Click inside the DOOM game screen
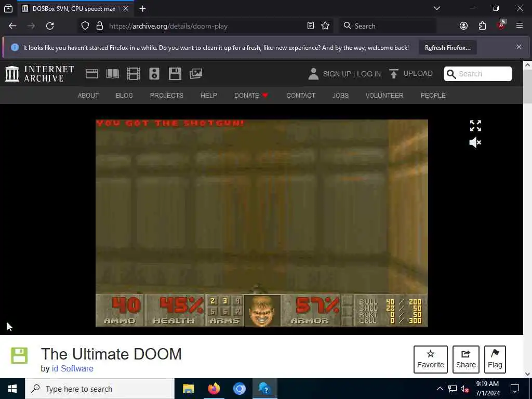Viewport: 532px width, 399px height. pos(262,223)
